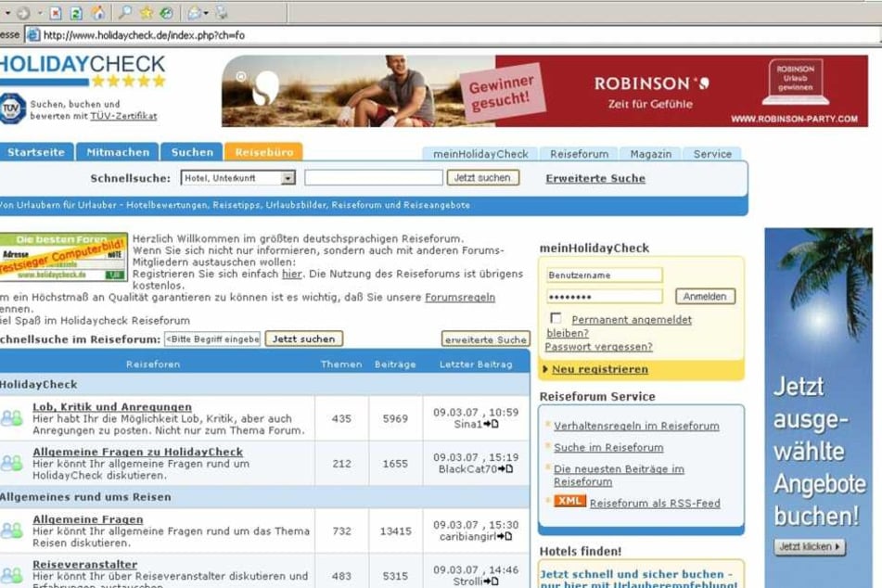This screenshot has height=588, width=882.
Task: Click orange XML RSS badge
Action: click(x=569, y=501)
